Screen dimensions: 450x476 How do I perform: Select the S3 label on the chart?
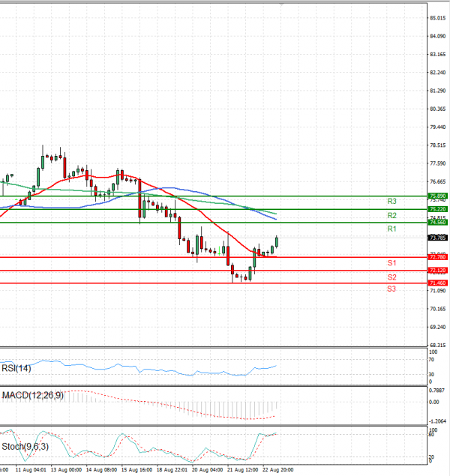tap(391, 289)
